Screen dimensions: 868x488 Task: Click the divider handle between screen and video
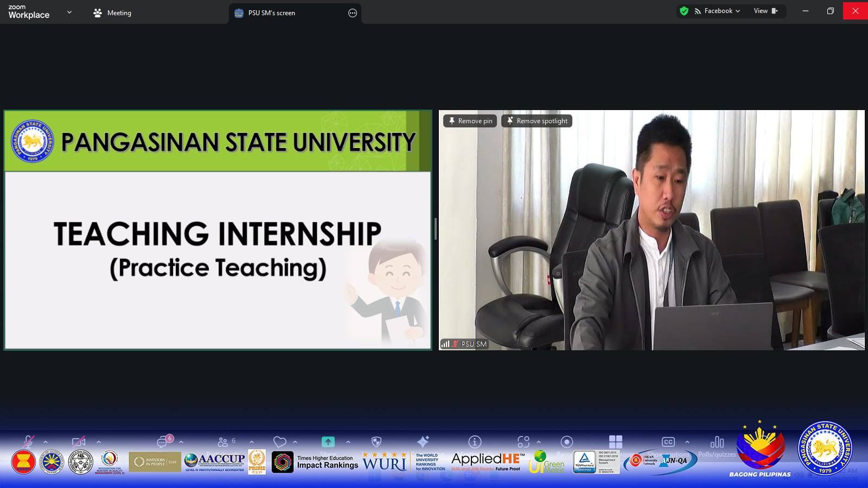435,229
